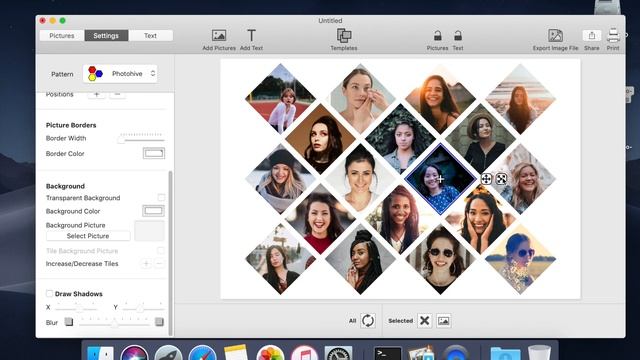
Task: Select the woman in blue polka-dot photo
Action: [x=440, y=179]
